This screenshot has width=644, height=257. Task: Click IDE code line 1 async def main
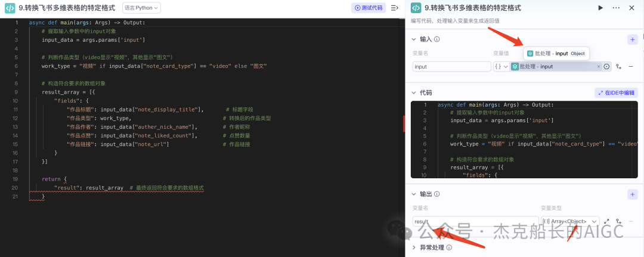pyautogui.click(x=87, y=23)
